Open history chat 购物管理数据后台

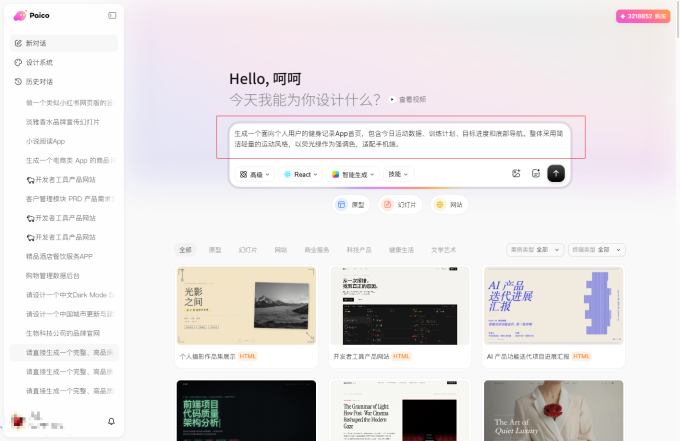coord(52,276)
